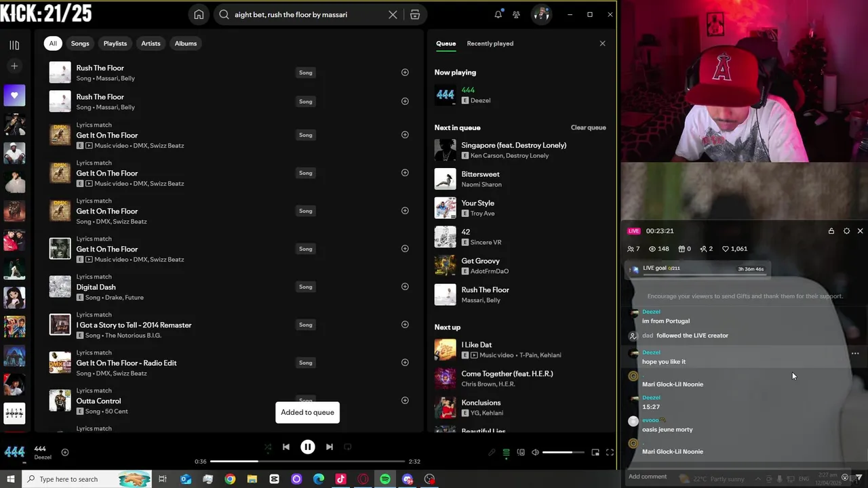Open the Your Library sidebar icon

(x=14, y=45)
